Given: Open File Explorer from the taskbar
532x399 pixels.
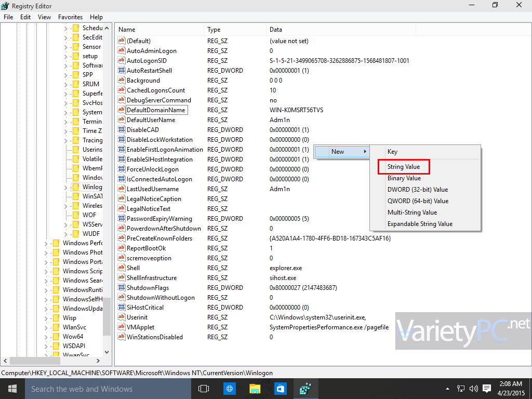Looking at the screenshot, I should 255,388.
